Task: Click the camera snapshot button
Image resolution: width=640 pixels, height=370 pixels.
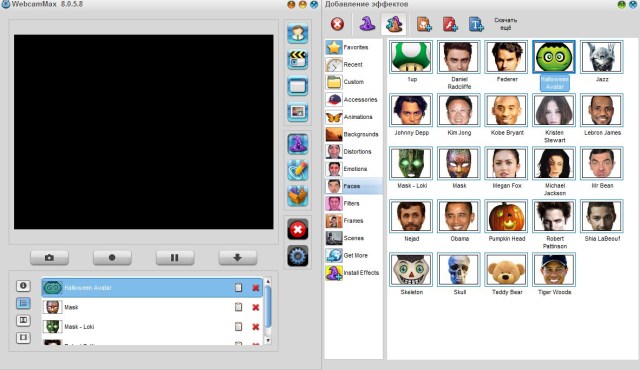Action: point(49,258)
